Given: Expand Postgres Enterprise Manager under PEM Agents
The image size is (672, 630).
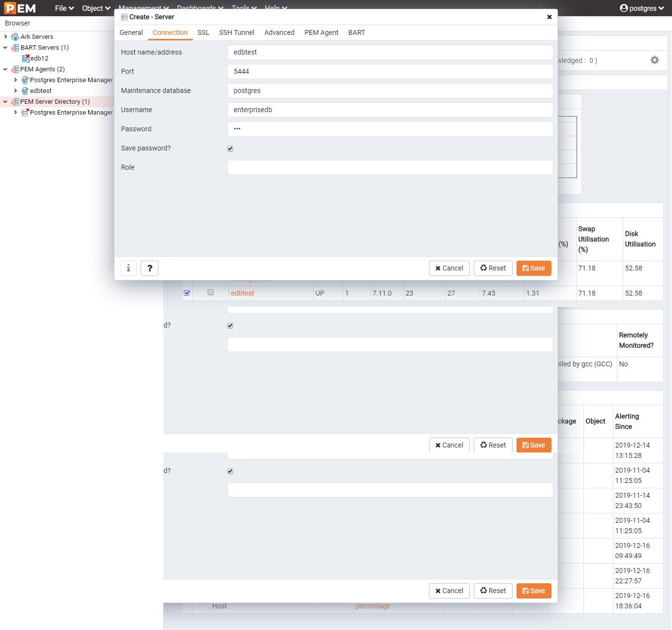Looking at the screenshot, I should [x=15, y=80].
